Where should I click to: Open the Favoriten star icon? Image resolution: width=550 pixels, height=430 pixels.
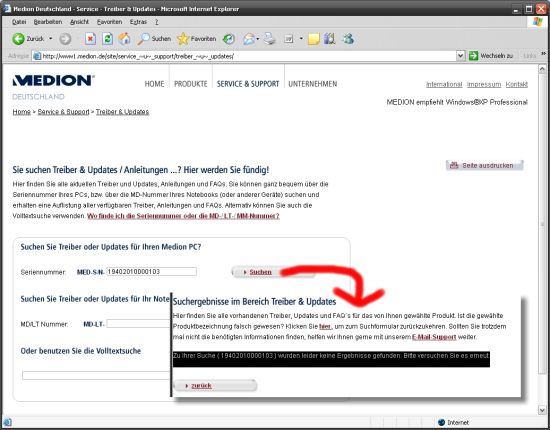click(183, 39)
